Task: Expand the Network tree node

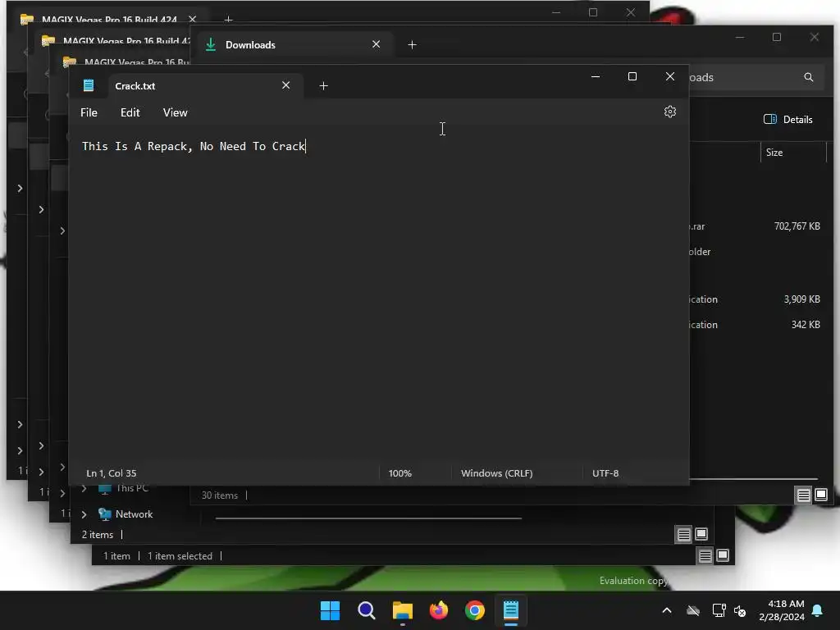Action: pyautogui.click(x=84, y=514)
